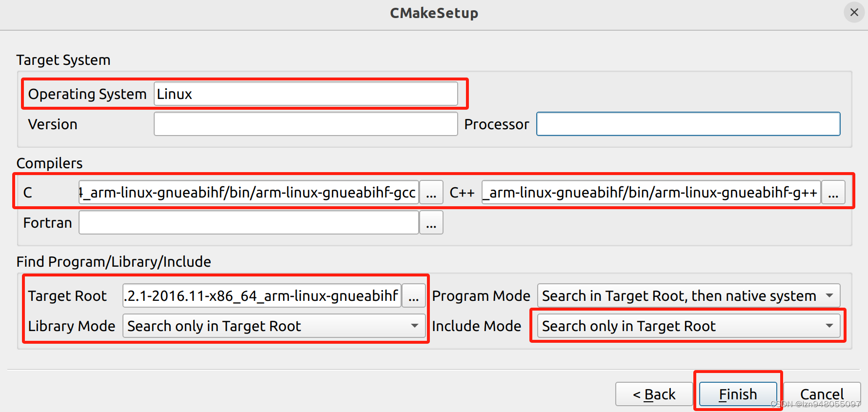Viewport: 868px width, 412px height.
Task: Browse for a C compiler executable
Action: point(431,192)
